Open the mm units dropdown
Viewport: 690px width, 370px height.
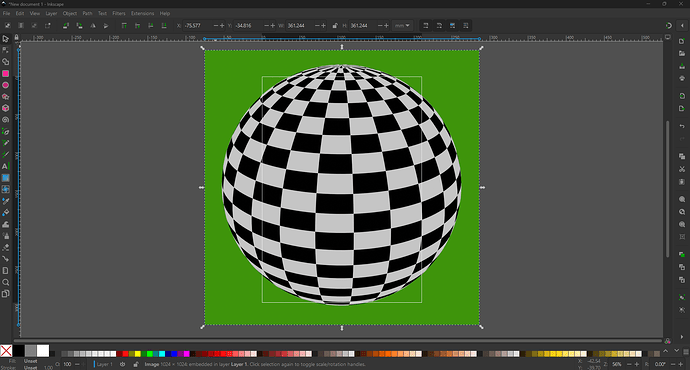click(402, 26)
